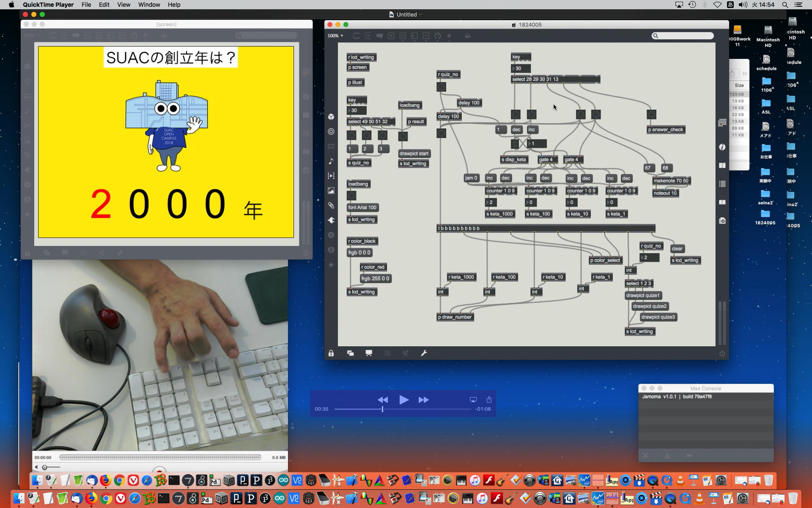812x508 pixels.
Task: Toggle audio power button in patcher corner
Action: click(722, 353)
